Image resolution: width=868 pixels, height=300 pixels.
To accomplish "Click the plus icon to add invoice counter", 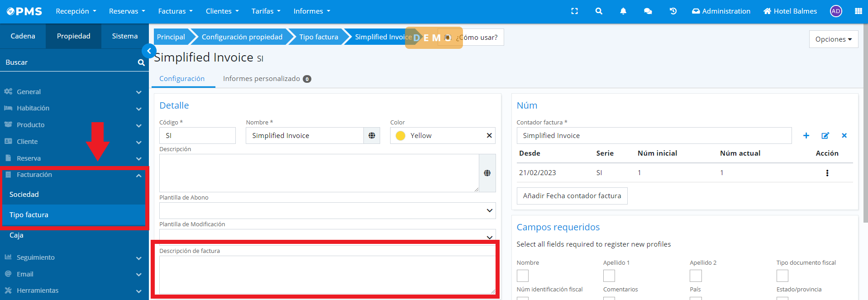I will [806, 136].
